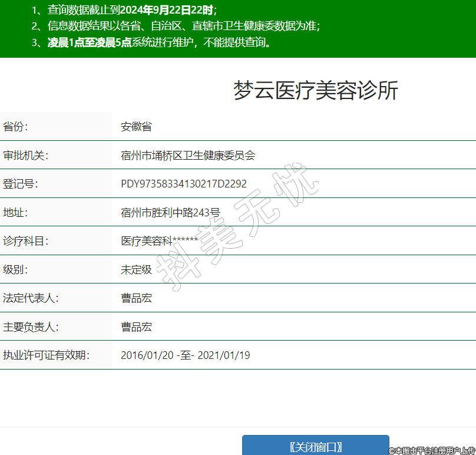Click the 法定代表人 row label
The image size is (476, 455).
(x=31, y=298)
